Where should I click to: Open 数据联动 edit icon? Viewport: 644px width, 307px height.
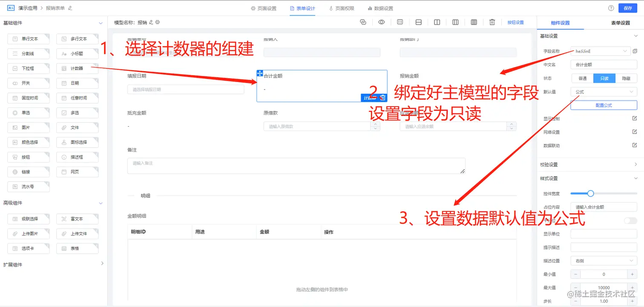pyautogui.click(x=635, y=145)
